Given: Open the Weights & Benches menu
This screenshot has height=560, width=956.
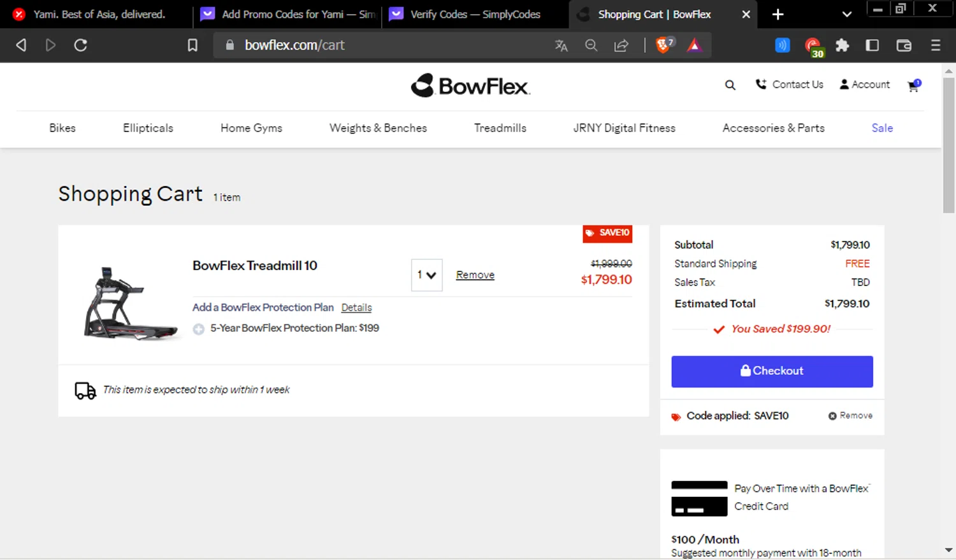Looking at the screenshot, I should pos(378,128).
